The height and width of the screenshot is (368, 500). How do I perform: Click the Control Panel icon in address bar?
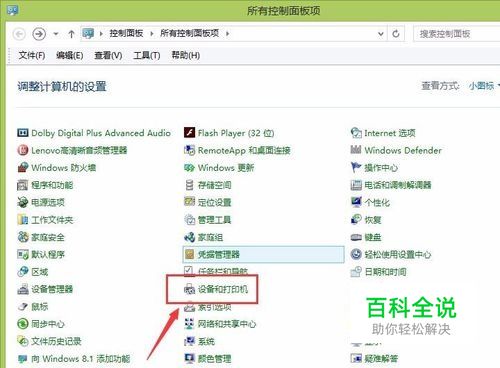(x=88, y=33)
